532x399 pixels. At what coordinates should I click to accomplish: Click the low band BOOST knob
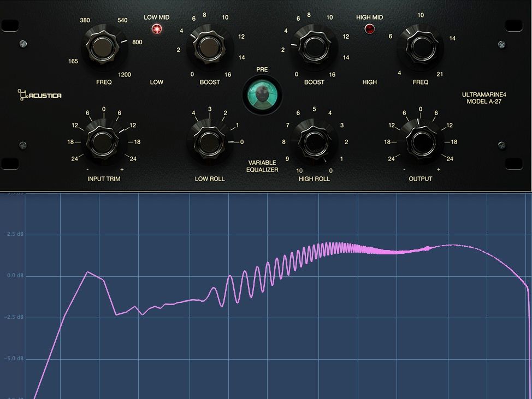(x=209, y=46)
